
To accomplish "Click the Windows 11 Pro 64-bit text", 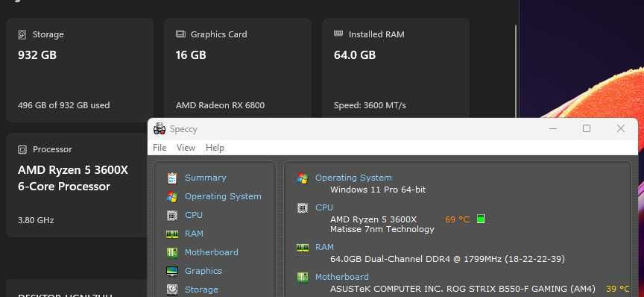I will click(x=378, y=190).
